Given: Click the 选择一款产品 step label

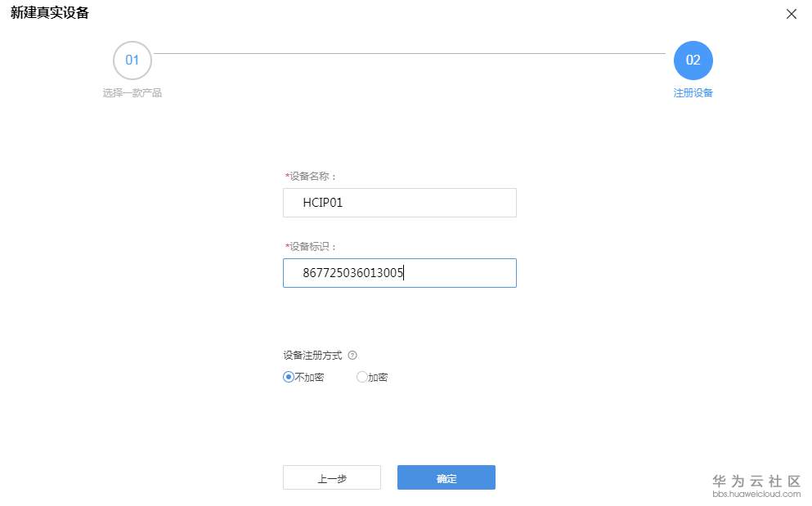Looking at the screenshot, I should pos(132,92).
